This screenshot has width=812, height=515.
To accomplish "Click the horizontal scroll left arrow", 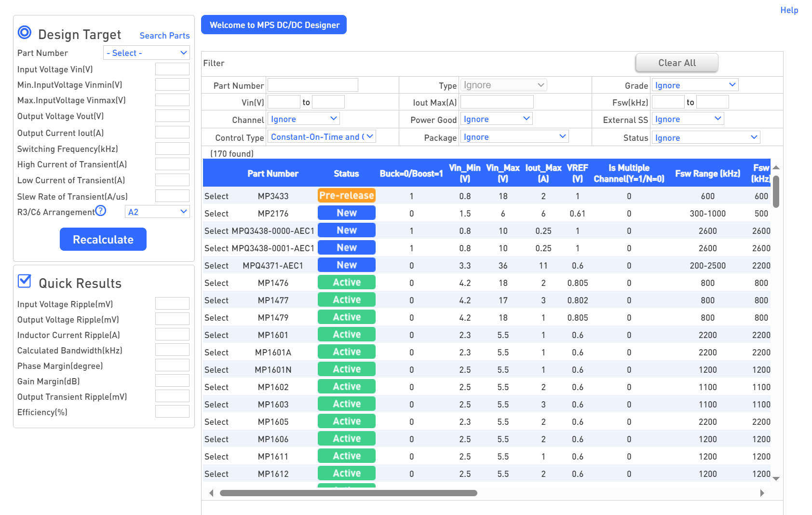I will 211,493.
